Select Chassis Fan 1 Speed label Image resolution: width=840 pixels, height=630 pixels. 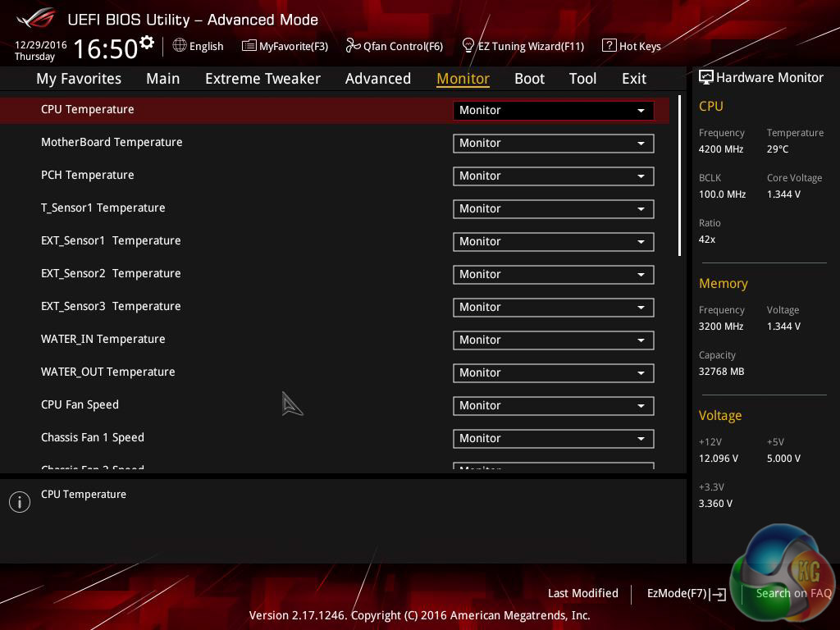(x=92, y=438)
